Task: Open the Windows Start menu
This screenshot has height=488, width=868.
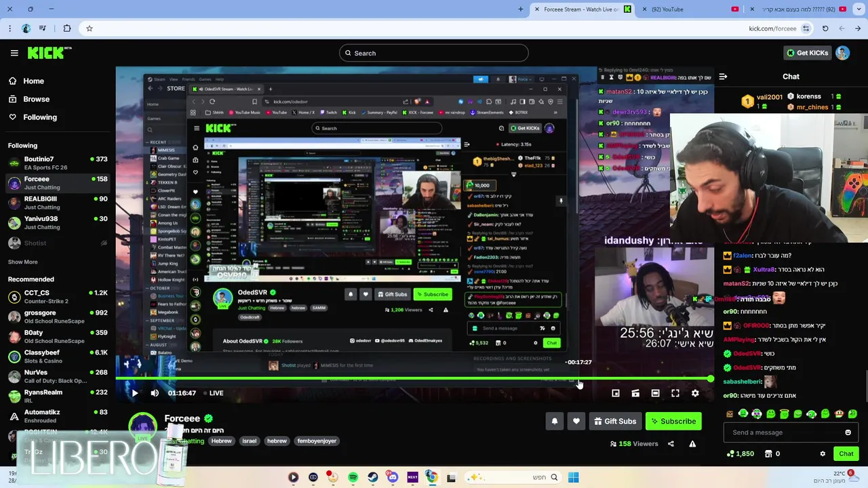Action: [x=574, y=477]
